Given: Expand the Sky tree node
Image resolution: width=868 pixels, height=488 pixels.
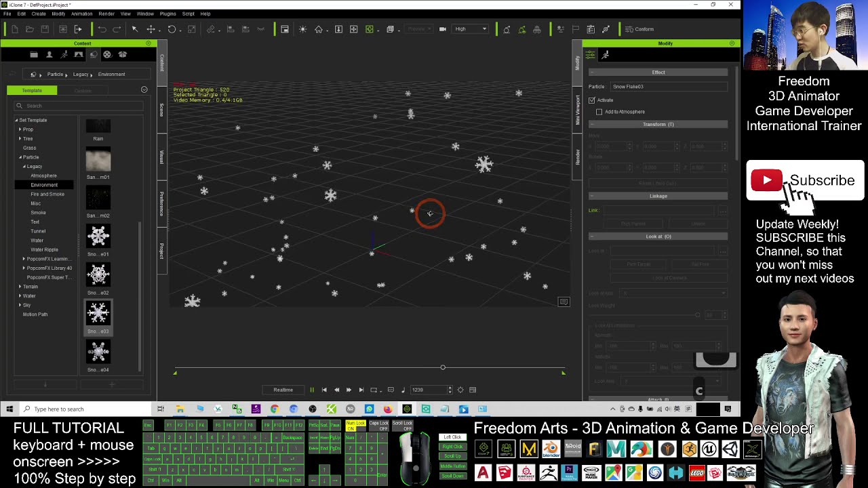Looking at the screenshot, I should [20, 305].
